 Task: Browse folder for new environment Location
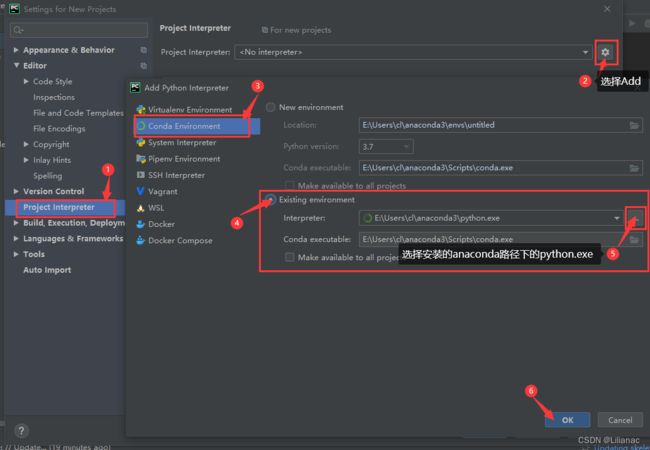[x=634, y=125]
